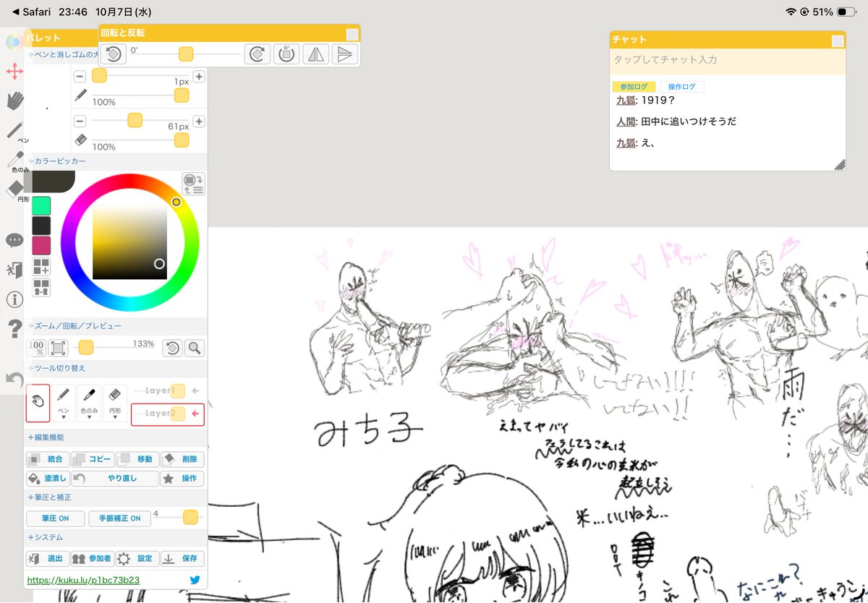The height and width of the screenshot is (603, 868).
Task: Click the 移動 move button
Action: click(x=137, y=459)
